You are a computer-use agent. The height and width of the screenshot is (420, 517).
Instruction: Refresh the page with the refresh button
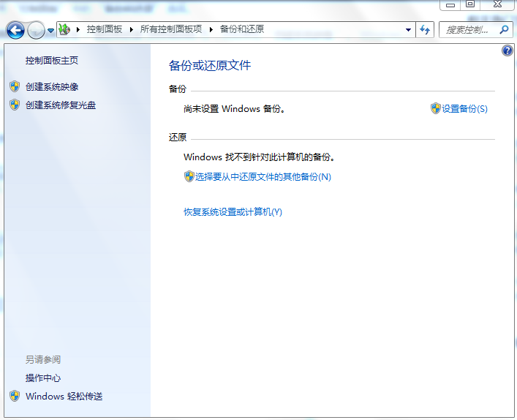click(425, 30)
